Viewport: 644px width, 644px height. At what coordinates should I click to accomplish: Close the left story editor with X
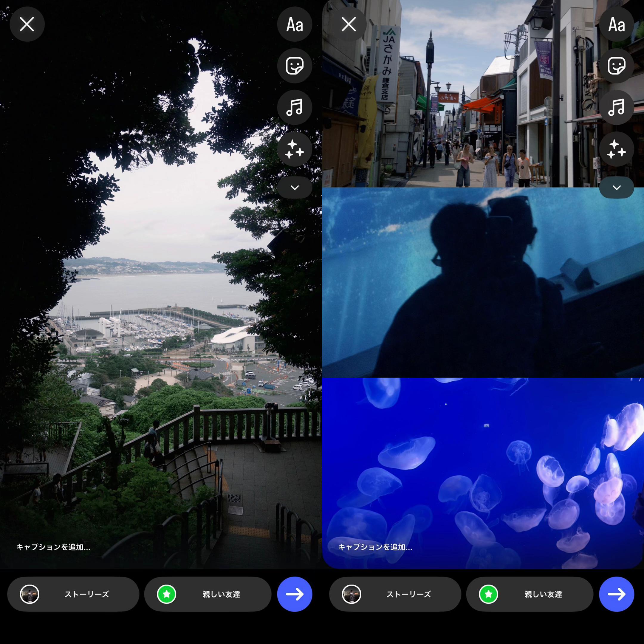click(27, 24)
